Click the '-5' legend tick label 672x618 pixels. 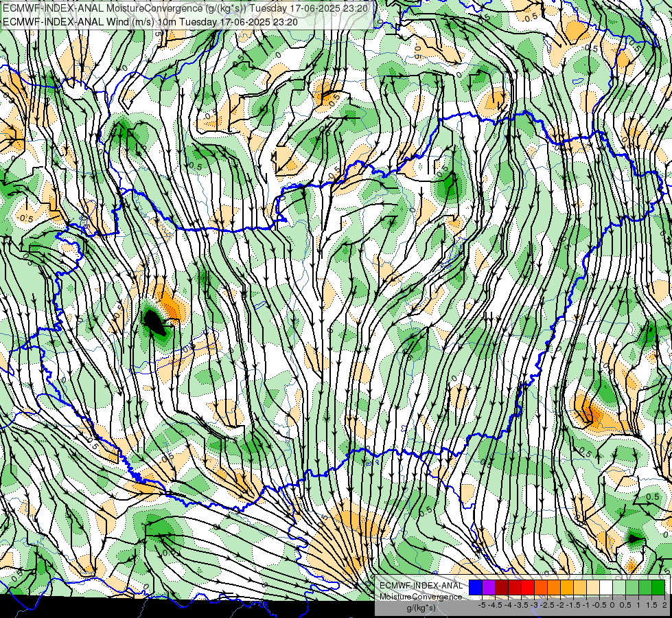coord(482,605)
